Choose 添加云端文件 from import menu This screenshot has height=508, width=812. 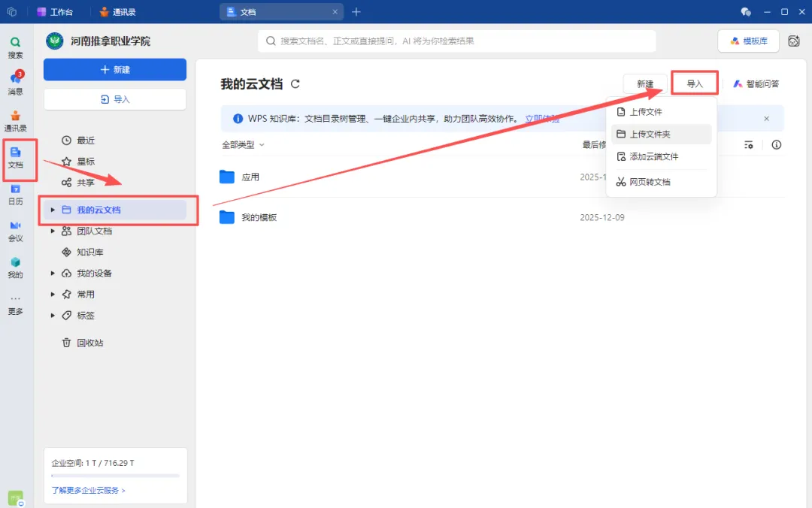tap(661, 156)
